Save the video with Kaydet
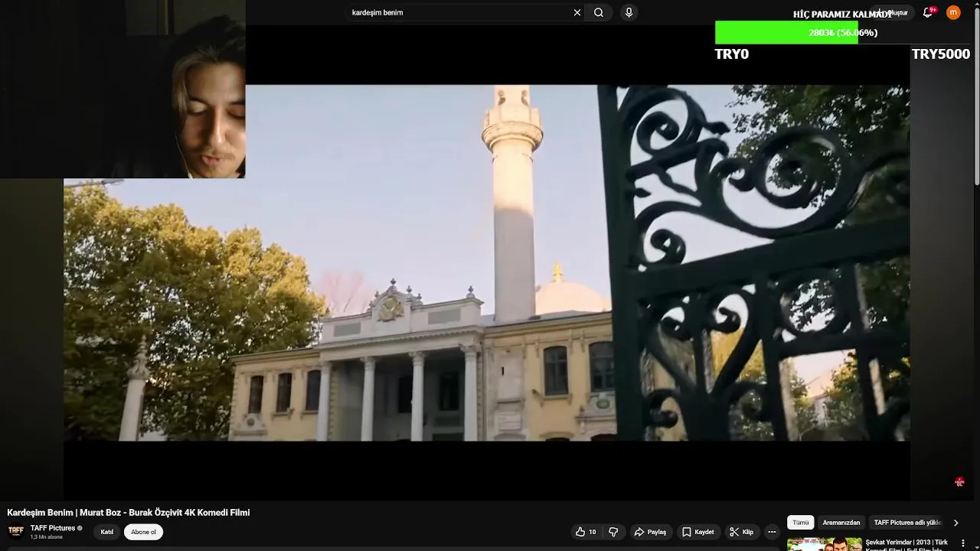Screen dimensions: 980x551 [x=697, y=532]
